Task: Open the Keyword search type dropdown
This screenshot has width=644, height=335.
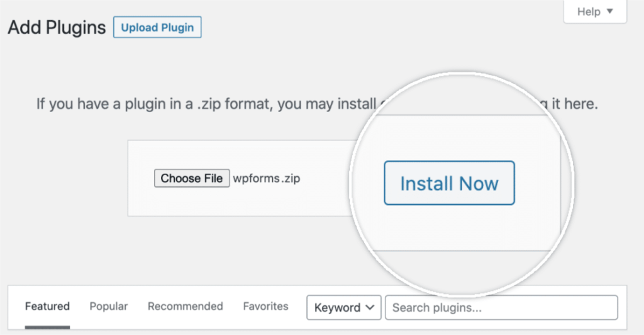Action: coord(344,307)
